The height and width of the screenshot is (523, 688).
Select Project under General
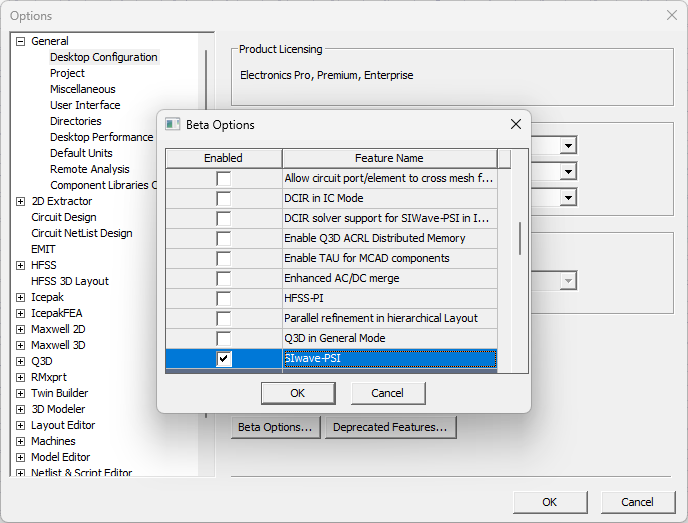[x=67, y=73]
